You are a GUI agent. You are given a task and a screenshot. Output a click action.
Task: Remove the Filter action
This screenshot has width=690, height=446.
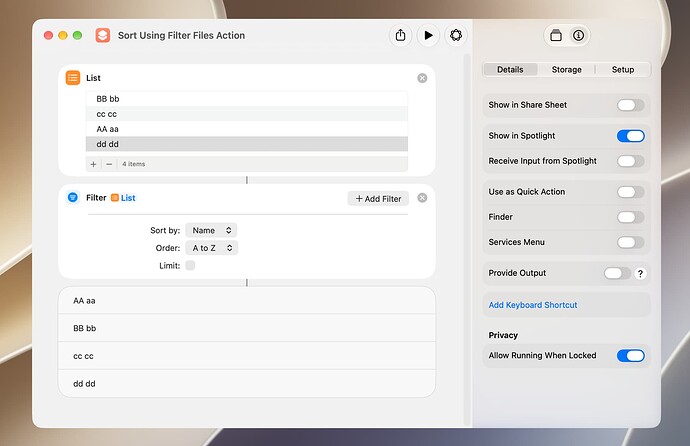click(x=422, y=198)
